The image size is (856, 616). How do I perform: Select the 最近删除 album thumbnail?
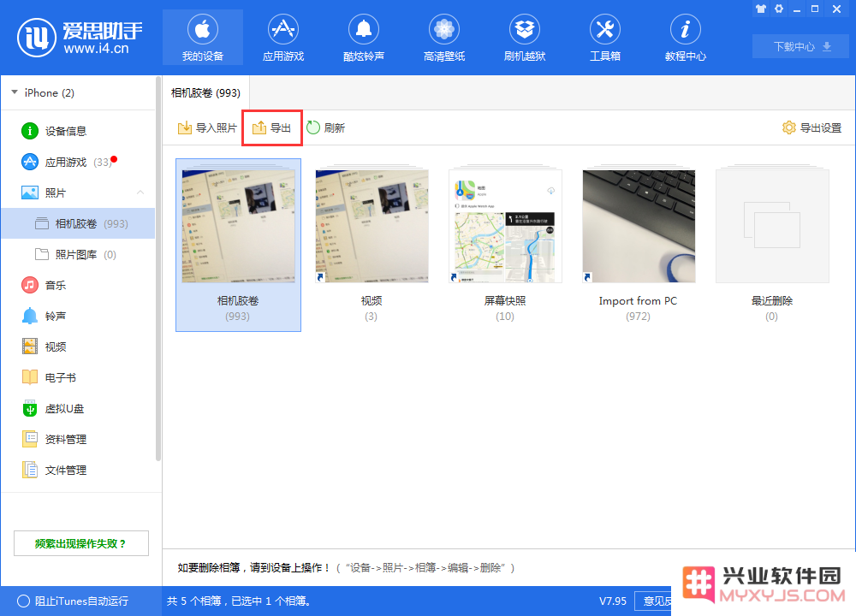(x=772, y=226)
